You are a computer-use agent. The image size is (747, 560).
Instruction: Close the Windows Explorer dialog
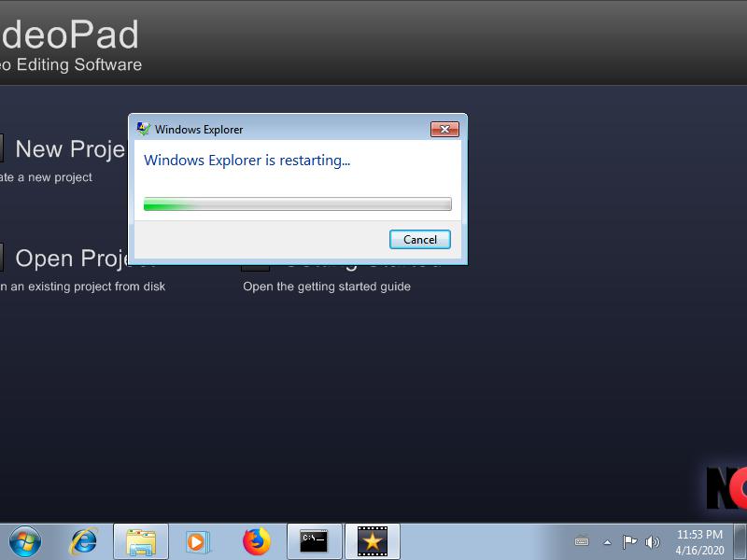coord(444,129)
